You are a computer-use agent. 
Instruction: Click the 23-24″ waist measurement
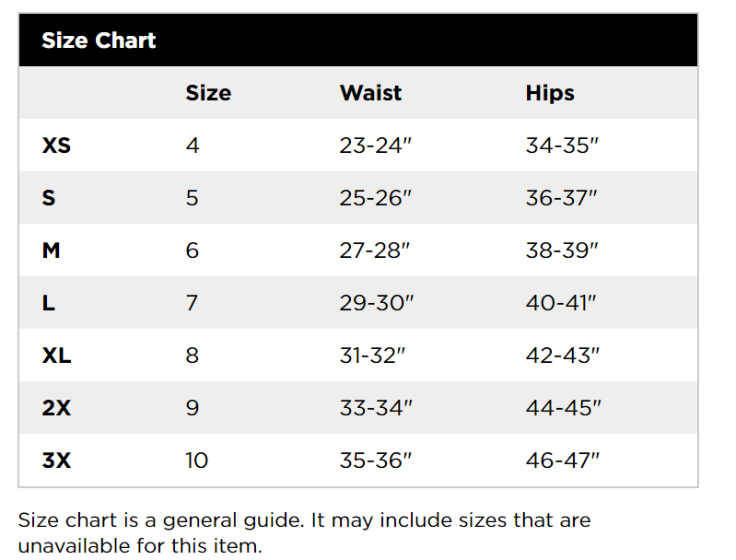[376, 146]
